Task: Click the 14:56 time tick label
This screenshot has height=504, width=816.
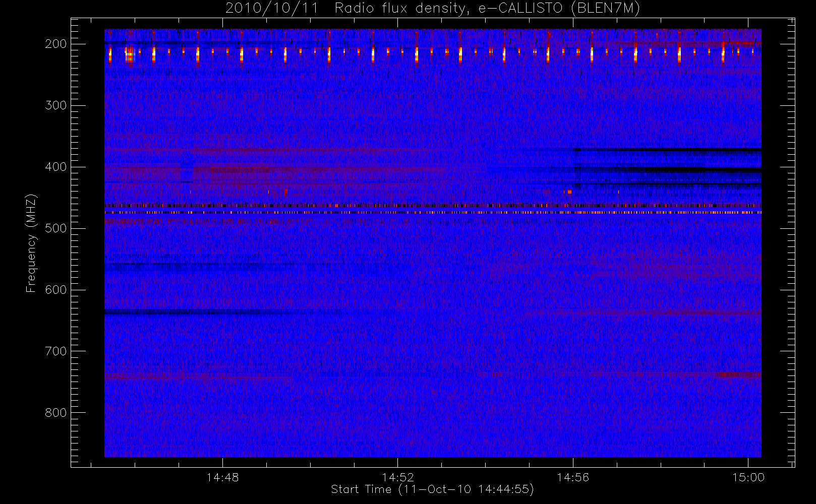Action: click(573, 477)
